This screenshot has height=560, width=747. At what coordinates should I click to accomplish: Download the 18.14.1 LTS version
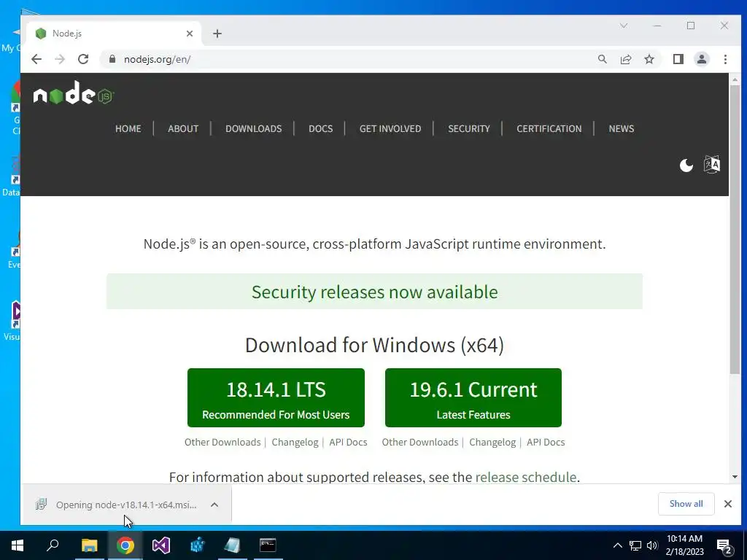tap(276, 397)
